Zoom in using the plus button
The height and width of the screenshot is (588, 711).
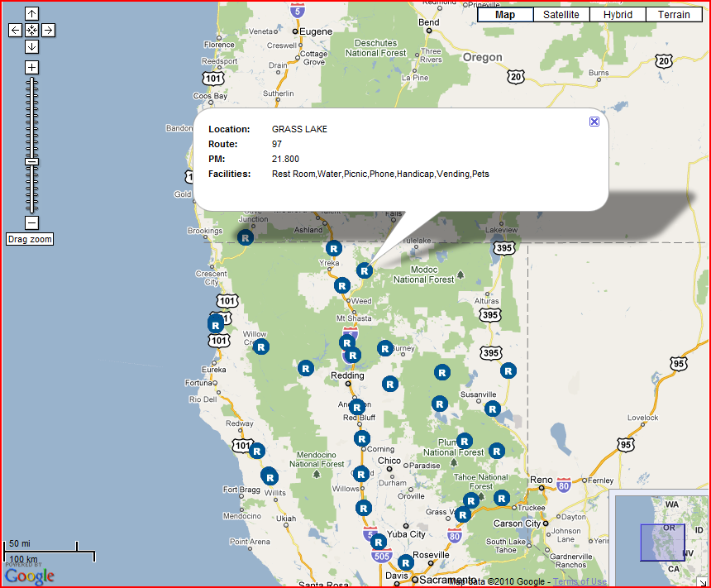tap(31, 67)
